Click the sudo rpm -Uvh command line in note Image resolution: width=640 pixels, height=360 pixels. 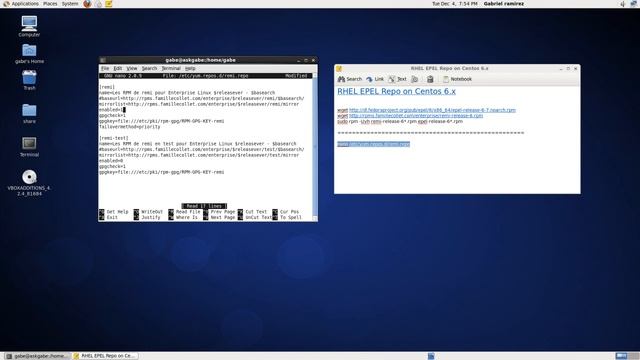(400, 122)
